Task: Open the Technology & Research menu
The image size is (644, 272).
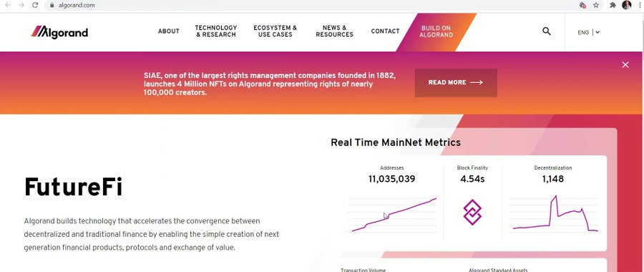Action: coord(216,31)
